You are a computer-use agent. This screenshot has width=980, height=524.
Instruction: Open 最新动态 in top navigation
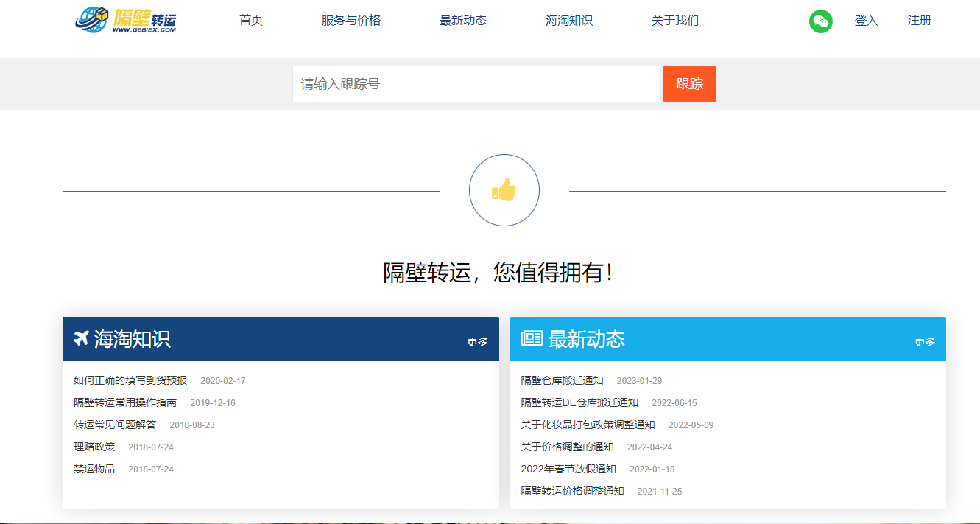click(463, 21)
